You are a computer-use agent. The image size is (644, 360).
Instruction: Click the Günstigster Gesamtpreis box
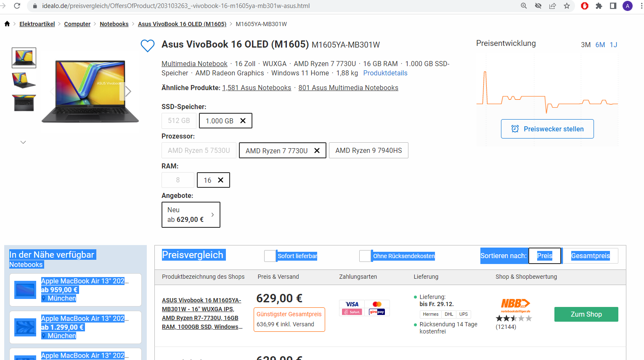[289, 319]
